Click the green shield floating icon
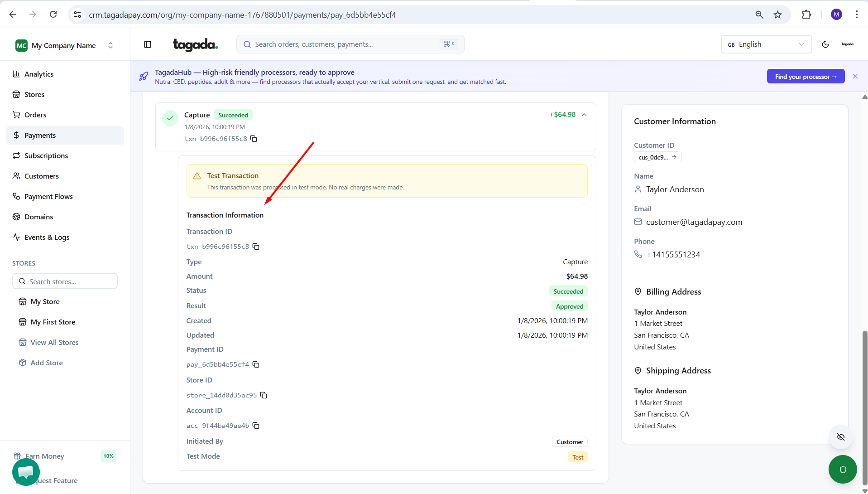The image size is (868, 494). tap(842, 469)
